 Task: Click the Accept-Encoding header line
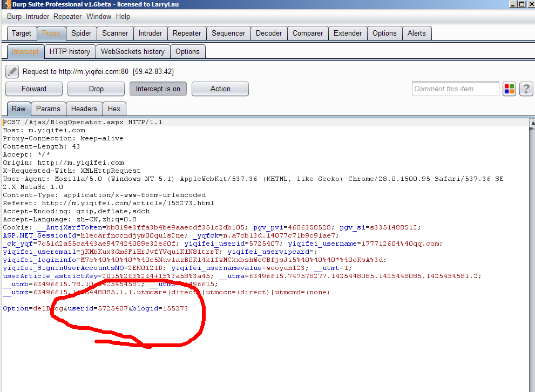pos(77,211)
